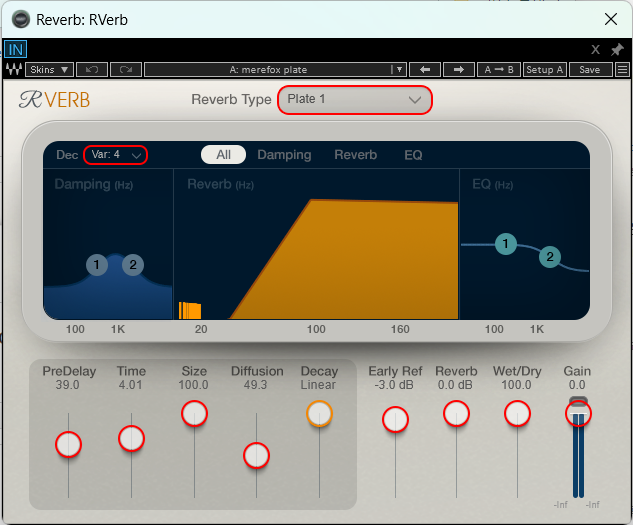The image size is (633, 525).
Task: Switch to the EQ view tab
Action: [413, 155]
